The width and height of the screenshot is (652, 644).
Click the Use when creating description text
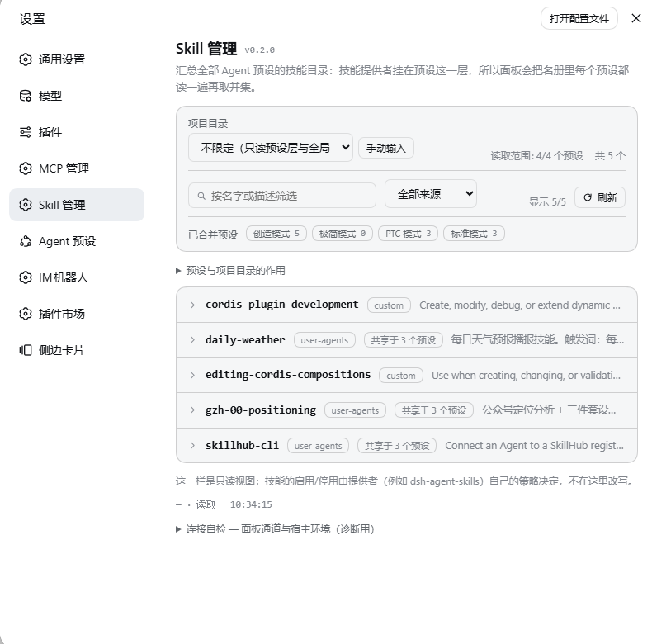point(526,375)
